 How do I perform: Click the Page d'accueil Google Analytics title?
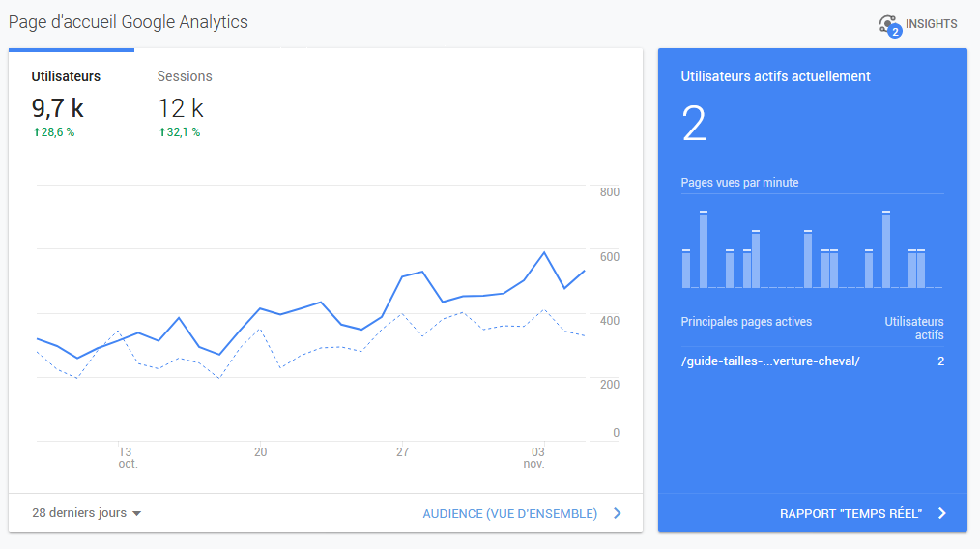point(129,22)
